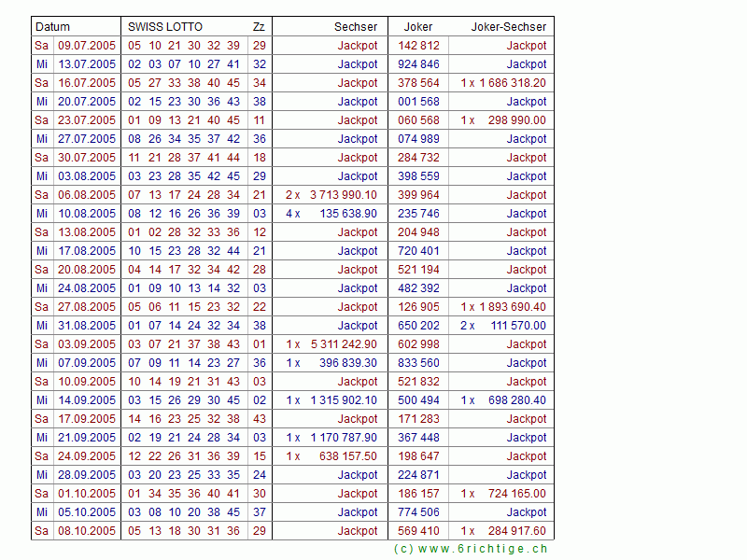Click the Sechser column header

coord(356,27)
